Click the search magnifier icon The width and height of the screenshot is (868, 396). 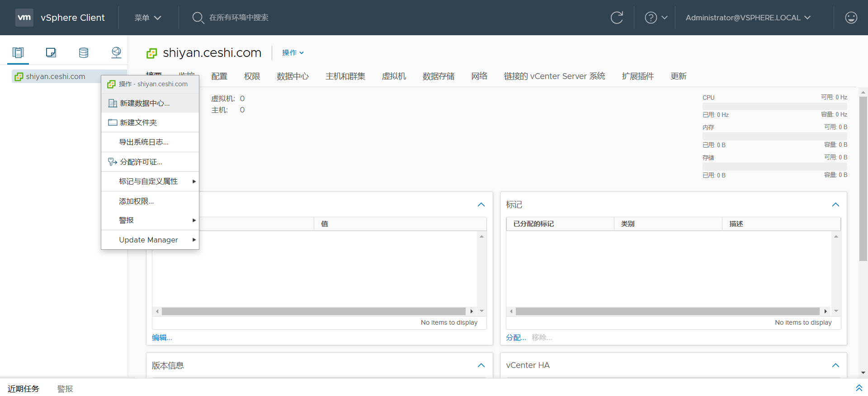[x=198, y=18]
